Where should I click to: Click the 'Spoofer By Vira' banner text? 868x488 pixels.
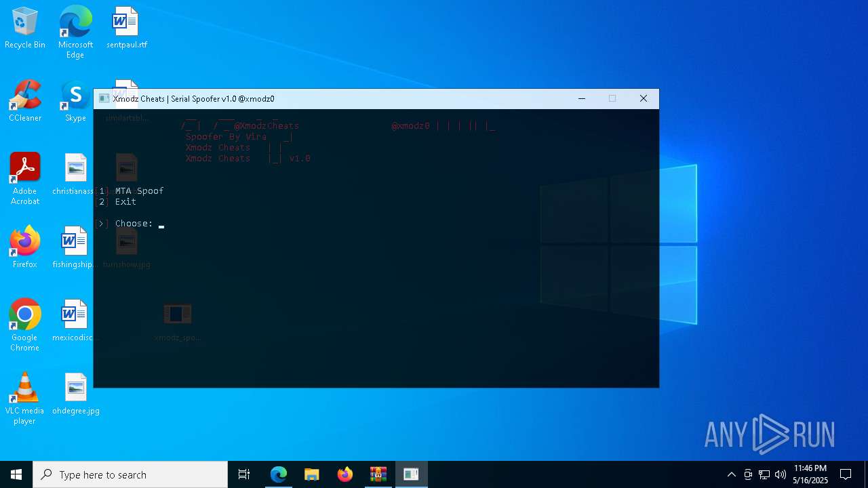226,137
